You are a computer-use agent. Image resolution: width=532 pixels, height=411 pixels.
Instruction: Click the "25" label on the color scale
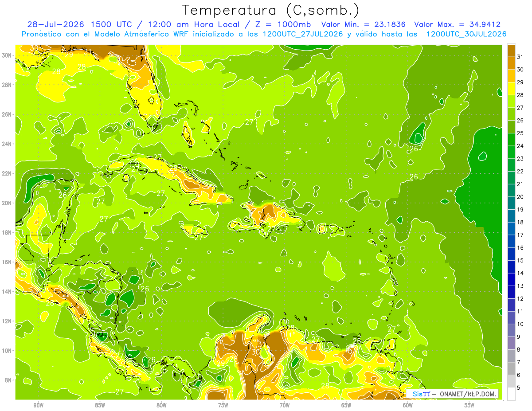[x=520, y=133]
